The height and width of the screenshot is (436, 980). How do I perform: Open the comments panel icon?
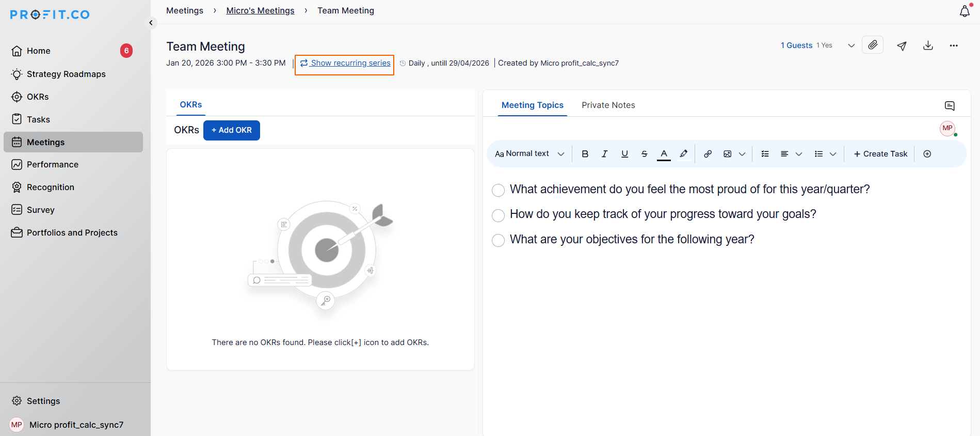click(949, 106)
